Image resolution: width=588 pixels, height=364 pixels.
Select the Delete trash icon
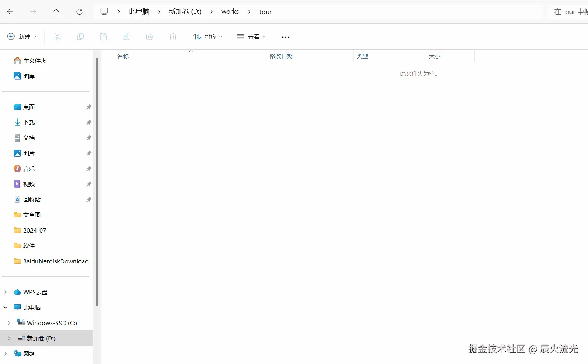(x=172, y=37)
